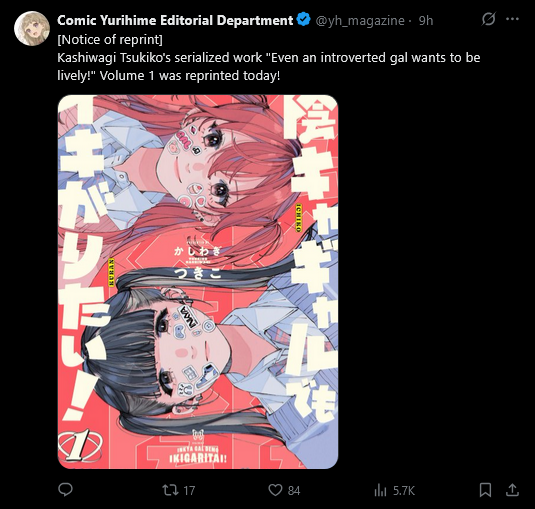Bookmark this post
Viewport: 535px width, 509px height.
click(x=485, y=490)
